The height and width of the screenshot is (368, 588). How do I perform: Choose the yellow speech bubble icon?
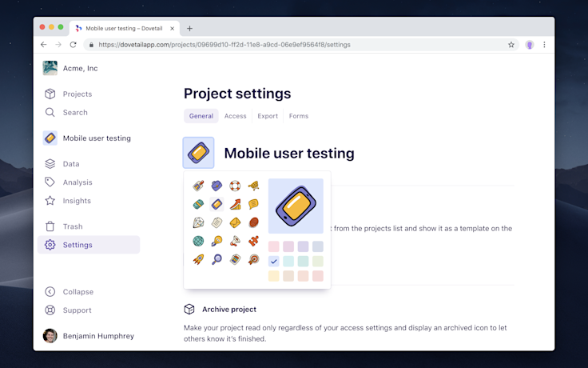tap(253, 204)
